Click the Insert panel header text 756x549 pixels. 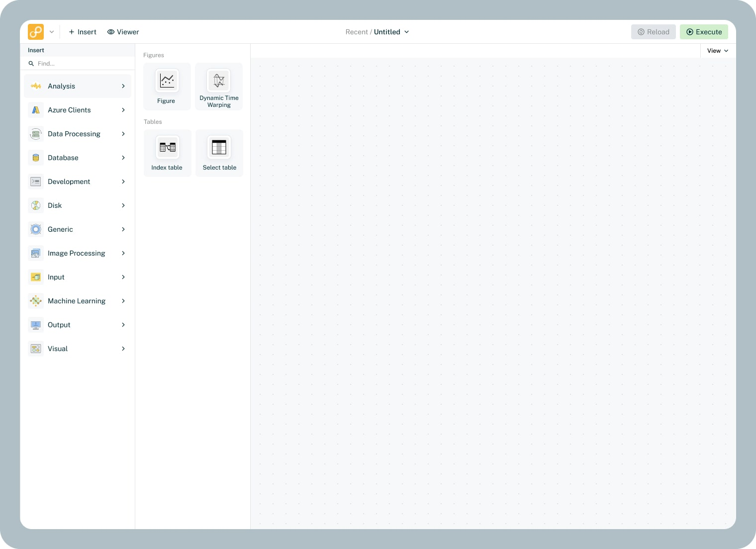(36, 50)
